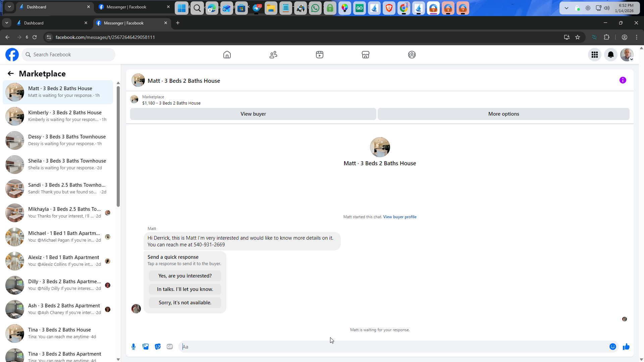
Task: Go back using the Marketplace back arrow
Action: coord(11,74)
